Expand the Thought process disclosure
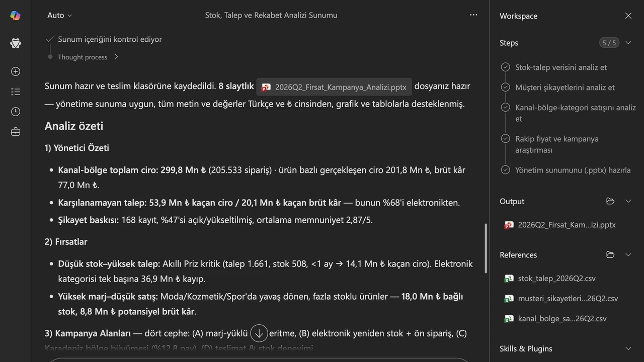This screenshot has height=362, width=644. [88, 57]
